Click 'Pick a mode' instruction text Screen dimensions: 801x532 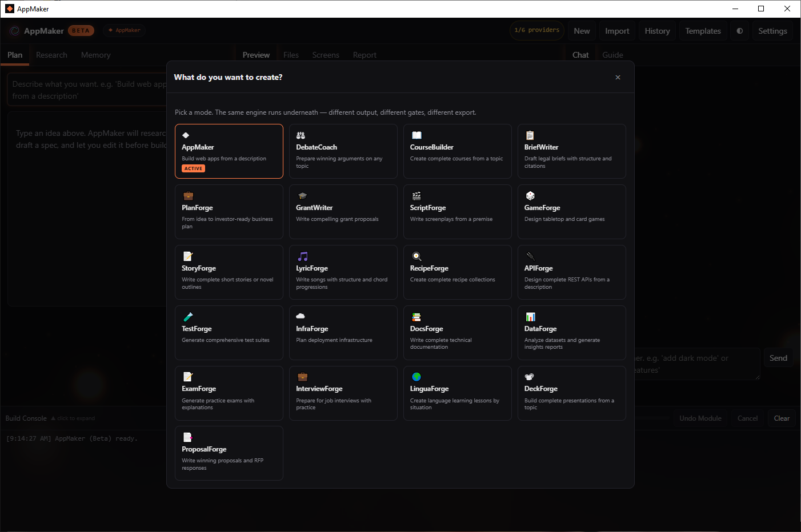tap(326, 112)
